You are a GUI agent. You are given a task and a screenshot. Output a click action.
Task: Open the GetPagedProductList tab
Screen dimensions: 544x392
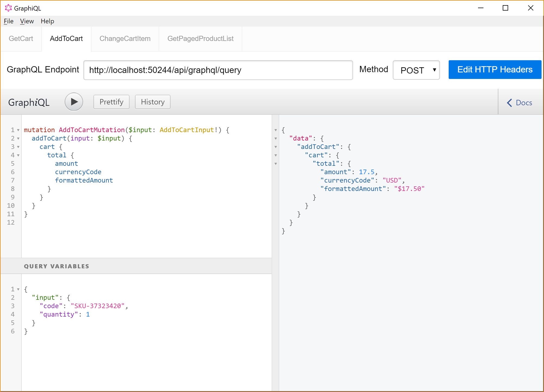click(200, 39)
